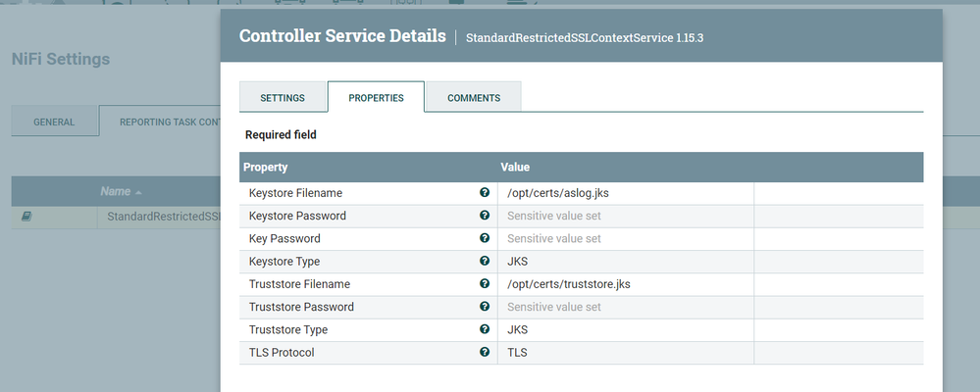Screen dimensions: 980x392
Task: Click the book documentation icon in NiFi Settings row
Action: (26, 217)
